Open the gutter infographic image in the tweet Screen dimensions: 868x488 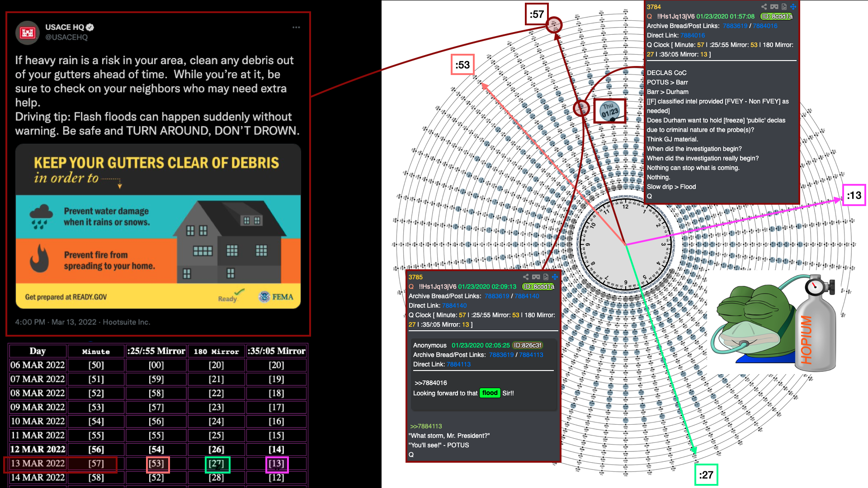tap(158, 226)
